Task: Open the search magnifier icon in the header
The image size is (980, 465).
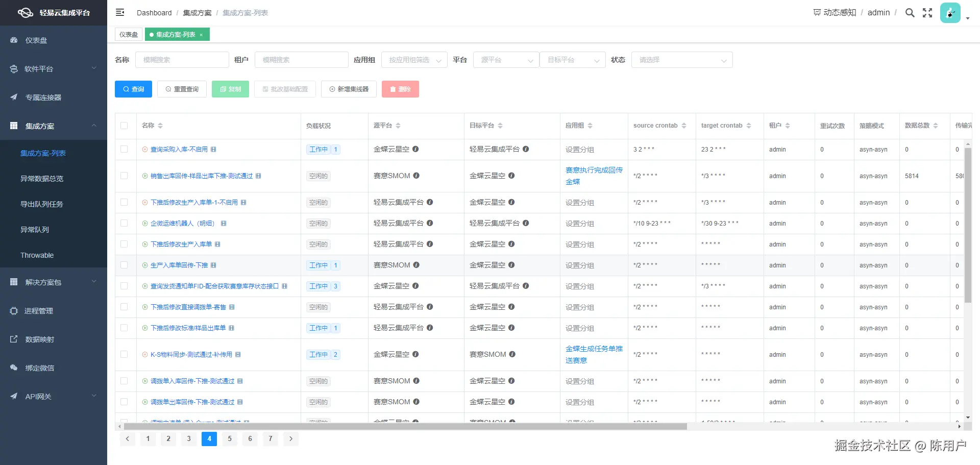Action: point(910,12)
